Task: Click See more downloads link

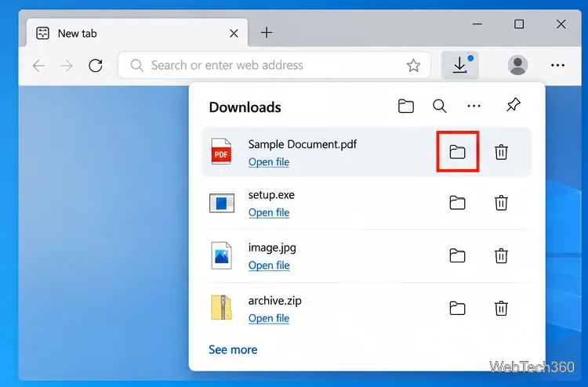Action: point(233,349)
